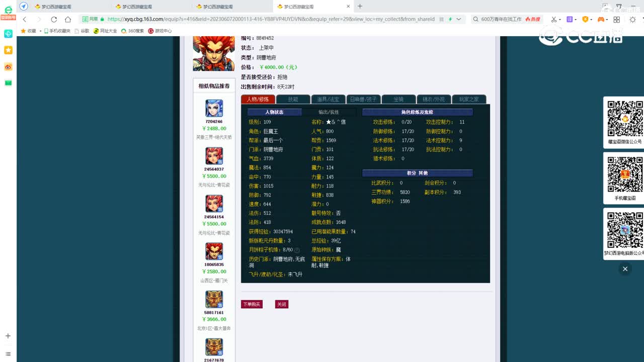The width and height of the screenshot is (644, 362).
Task: Click the search magnifier icon
Action: tap(476, 20)
